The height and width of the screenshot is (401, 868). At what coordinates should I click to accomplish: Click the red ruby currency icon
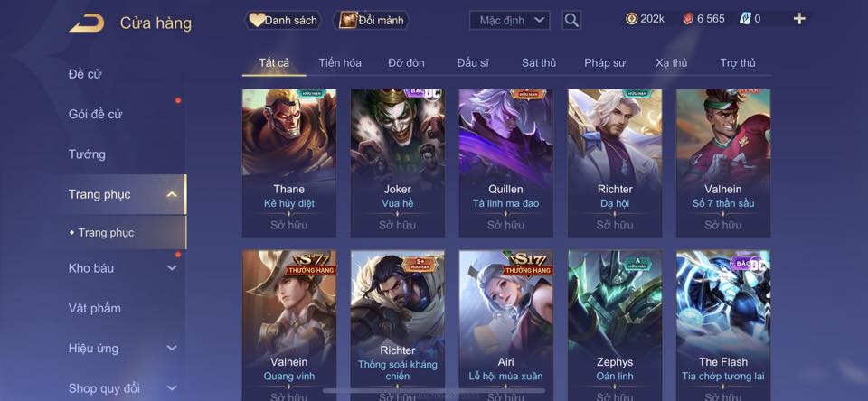687,19
